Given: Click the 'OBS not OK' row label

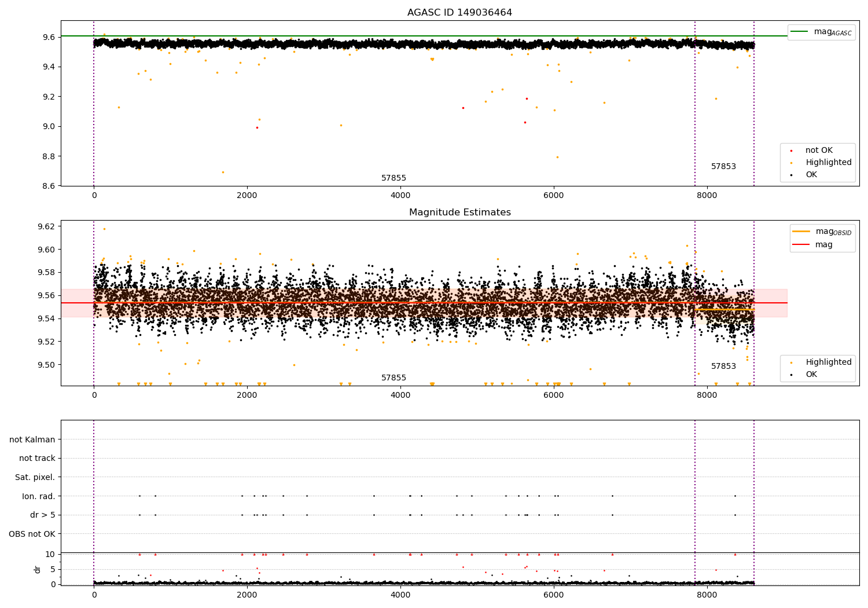Looking at the screenshot, I should (32, 534).
